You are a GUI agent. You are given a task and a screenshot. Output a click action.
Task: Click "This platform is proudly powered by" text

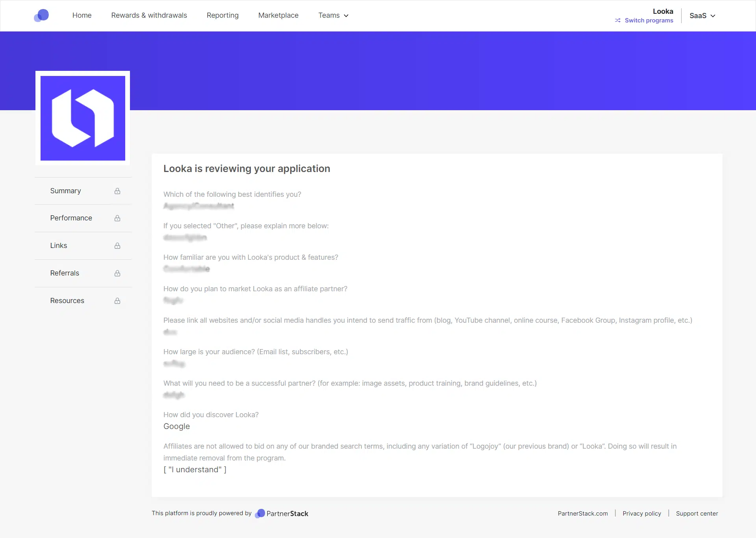pos(202,513)
